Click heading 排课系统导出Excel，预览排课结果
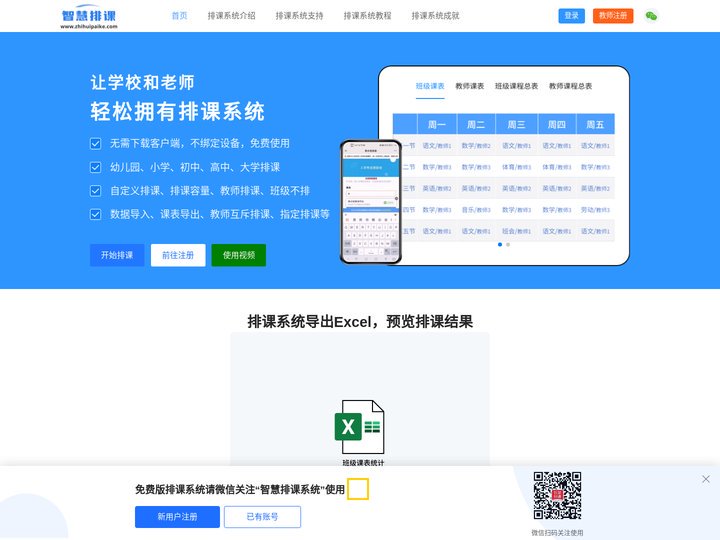720x540 pixels. (360, 321)
